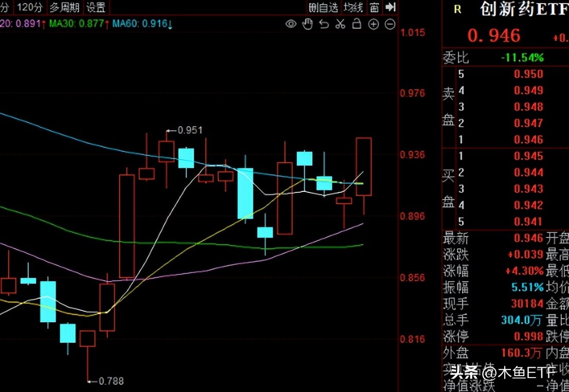569x392 pixels.
Task: Select the hand pan tool
Action: (308, 24)
